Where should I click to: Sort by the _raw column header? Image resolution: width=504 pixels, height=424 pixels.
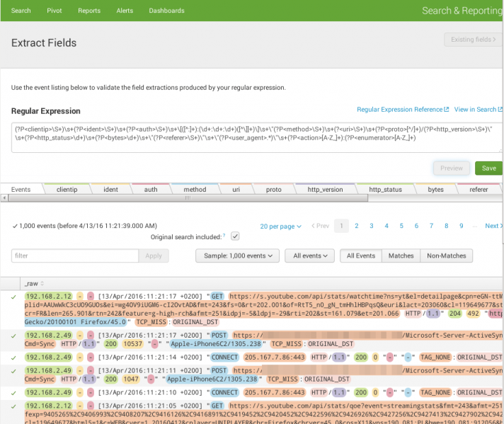click(x=34, y=284)
